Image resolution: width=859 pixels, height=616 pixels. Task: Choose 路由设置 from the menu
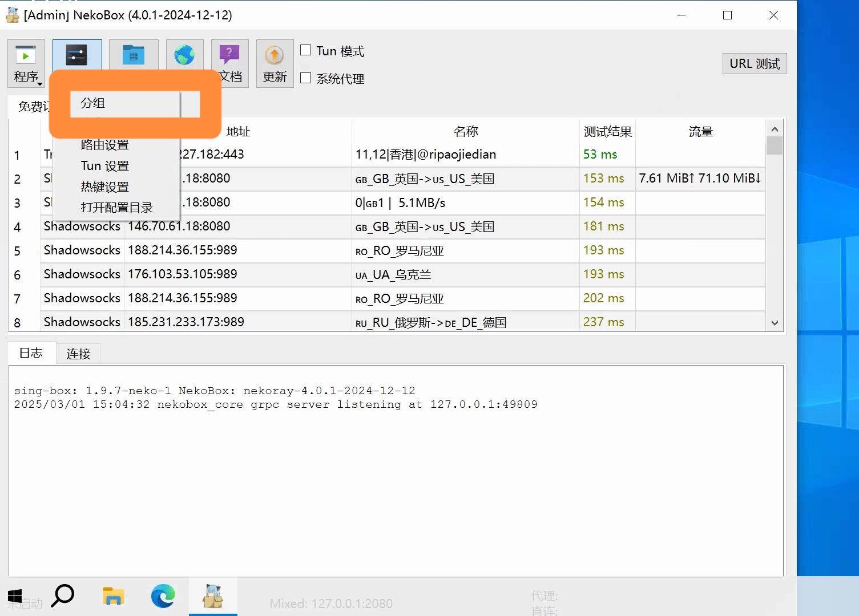(x=105, y=145)
